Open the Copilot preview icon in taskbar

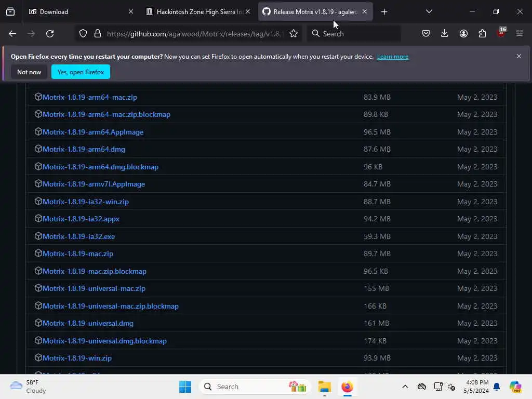[x=515, y=387]
